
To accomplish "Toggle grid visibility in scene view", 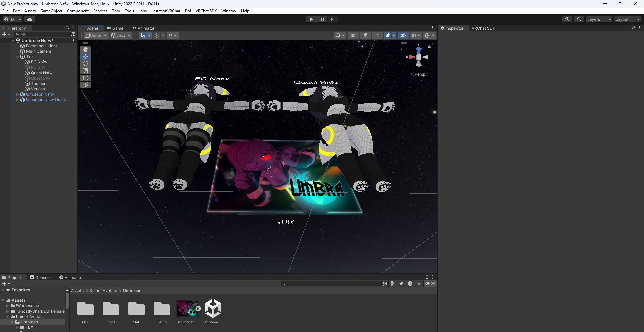I will coord(143,35).
